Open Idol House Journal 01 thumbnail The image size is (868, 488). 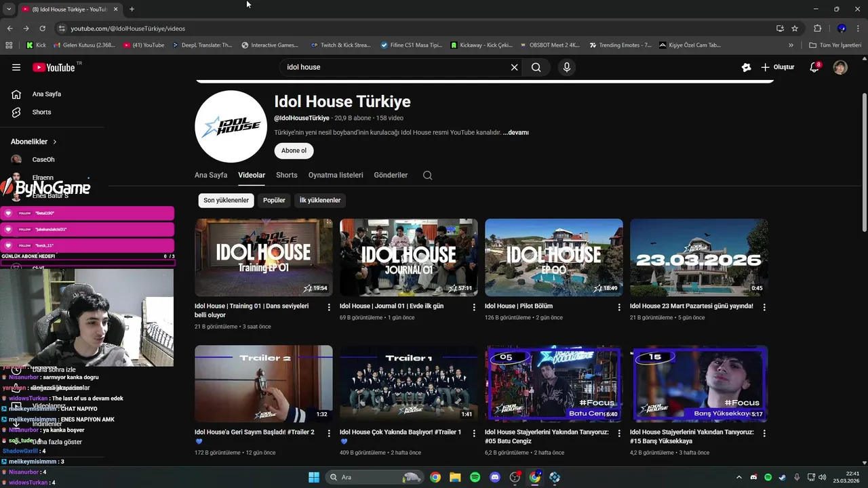[x=409, y=257]
